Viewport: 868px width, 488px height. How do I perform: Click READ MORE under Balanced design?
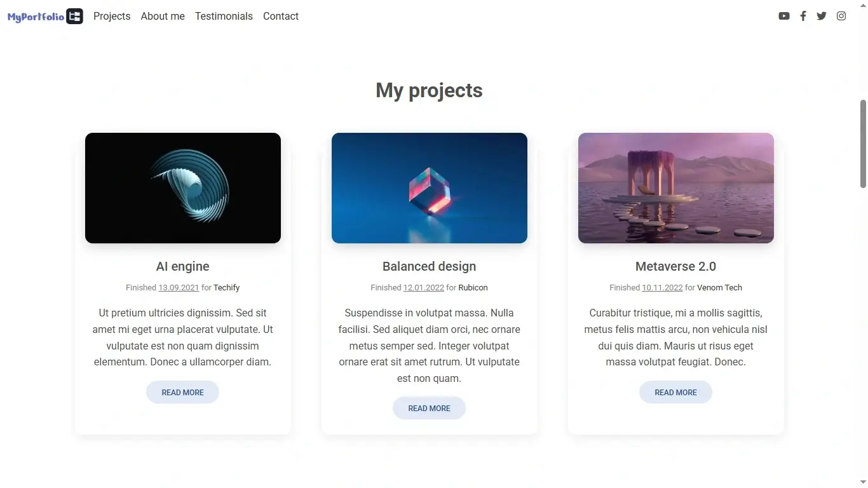[x=430, y=408]
